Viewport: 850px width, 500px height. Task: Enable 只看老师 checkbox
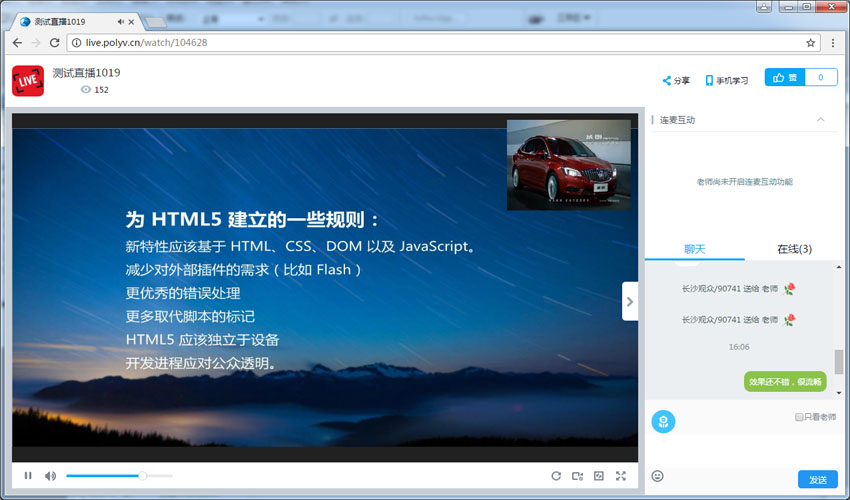click(799, 417)
